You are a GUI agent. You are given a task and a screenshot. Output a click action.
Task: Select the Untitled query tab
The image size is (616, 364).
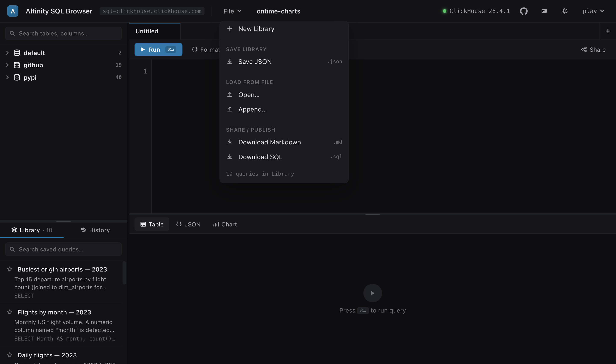[155, 31]
